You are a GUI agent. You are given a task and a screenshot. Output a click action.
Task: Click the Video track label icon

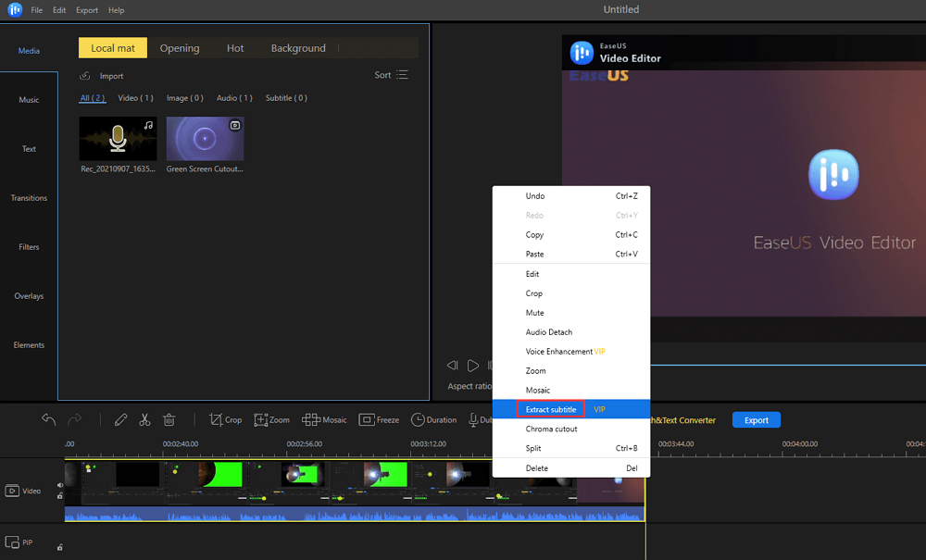coord(12,491)
